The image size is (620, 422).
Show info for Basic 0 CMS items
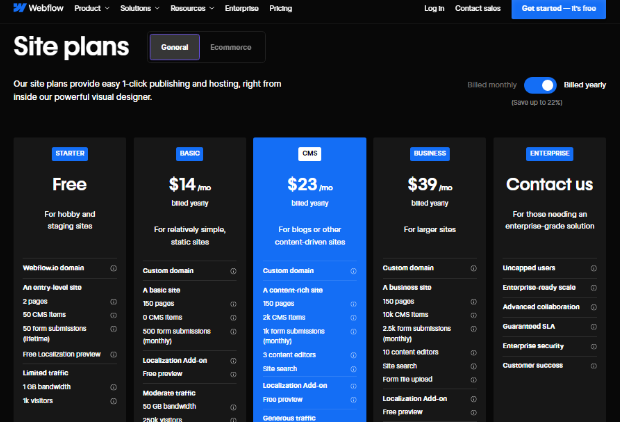(x=233, y=318)
